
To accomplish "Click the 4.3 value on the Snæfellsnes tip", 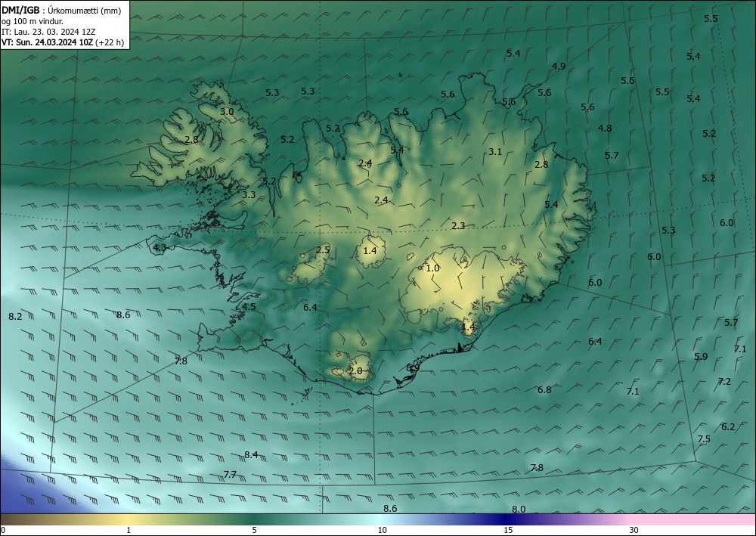I will pyautogui.click(x=160, y=248).
